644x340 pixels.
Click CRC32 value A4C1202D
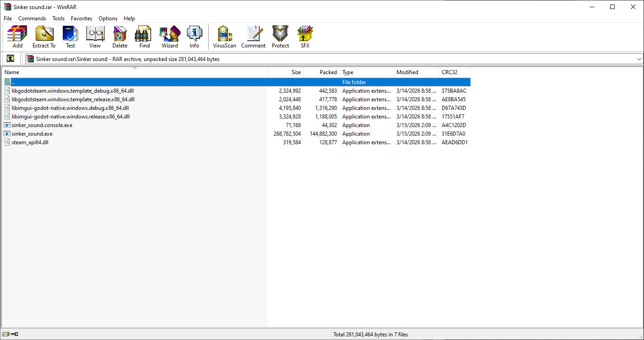coord(454,125)
